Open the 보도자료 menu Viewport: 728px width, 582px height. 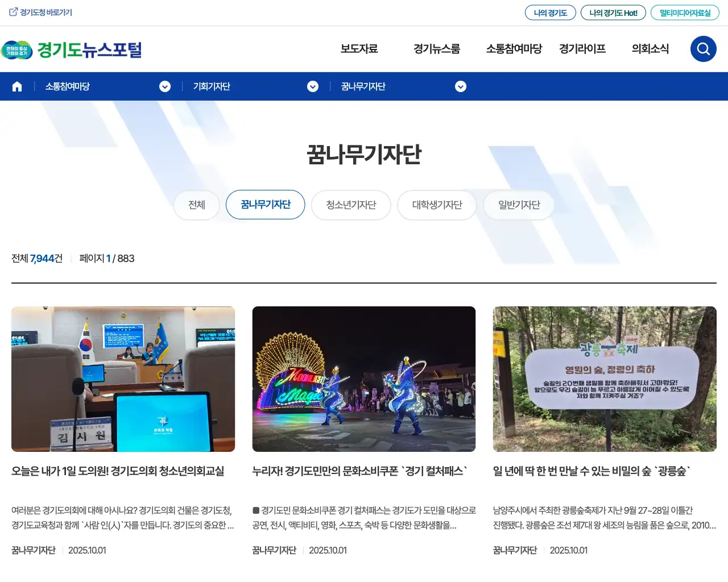click(359, 49)
